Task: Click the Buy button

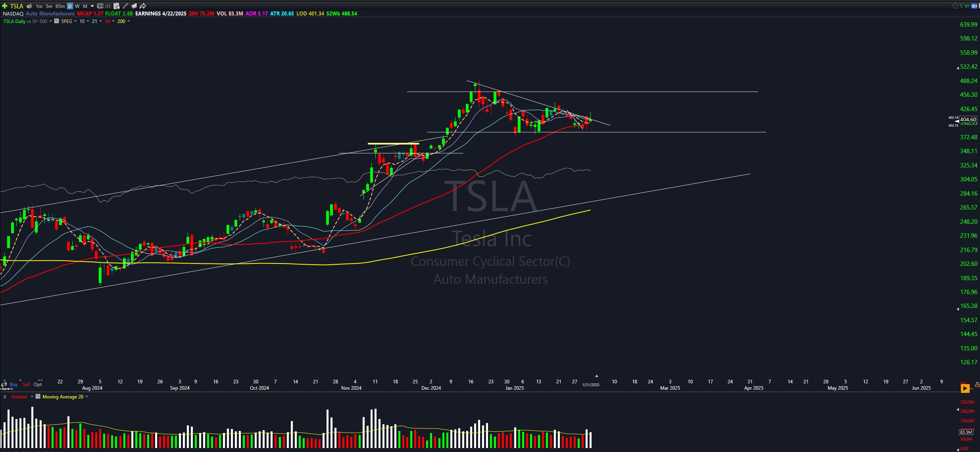Action: [13, 384]
